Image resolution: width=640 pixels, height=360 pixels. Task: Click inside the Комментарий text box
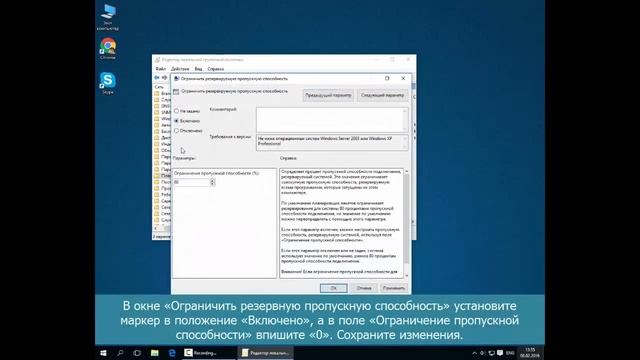[332, 119]
